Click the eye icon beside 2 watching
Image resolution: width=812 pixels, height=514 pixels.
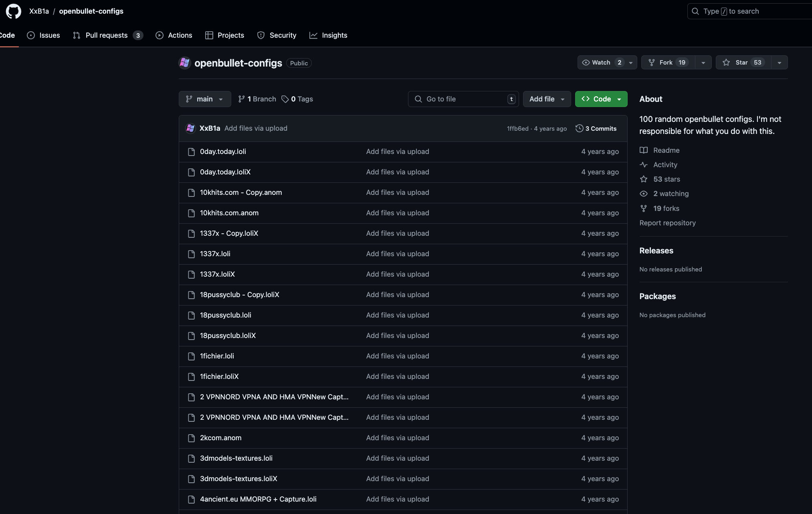coord(644,194)
